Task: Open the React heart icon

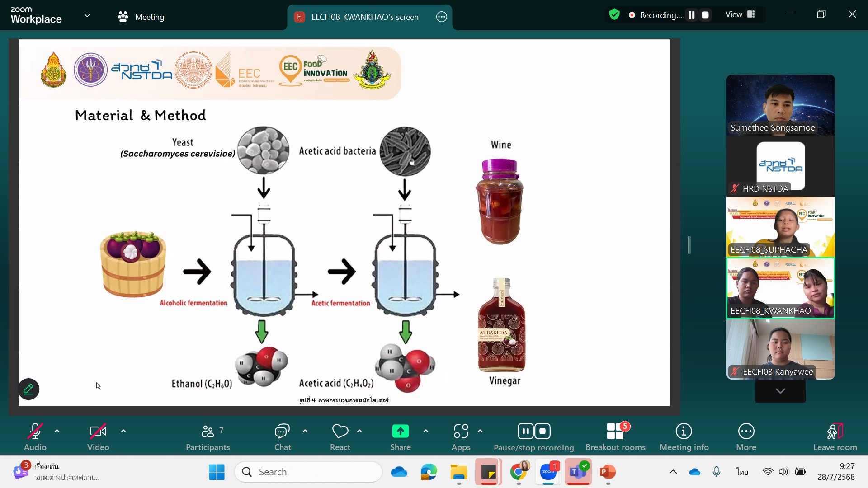Action: tap(340, 432)
